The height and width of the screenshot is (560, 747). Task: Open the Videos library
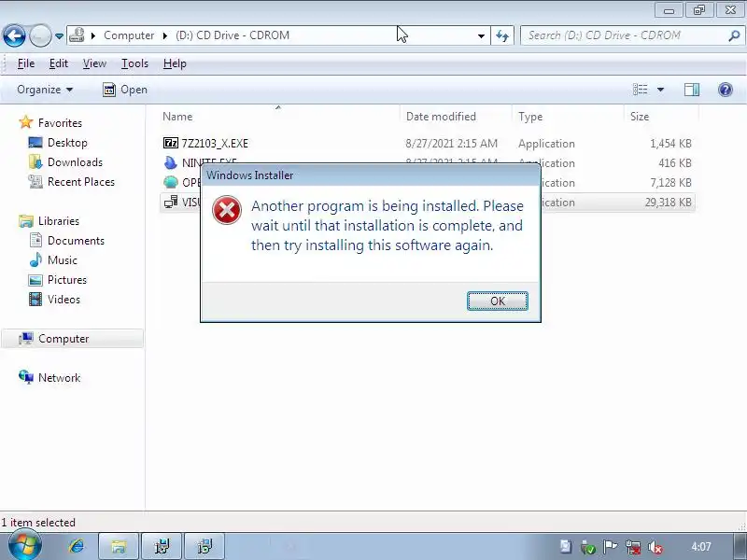pos(63,299)
